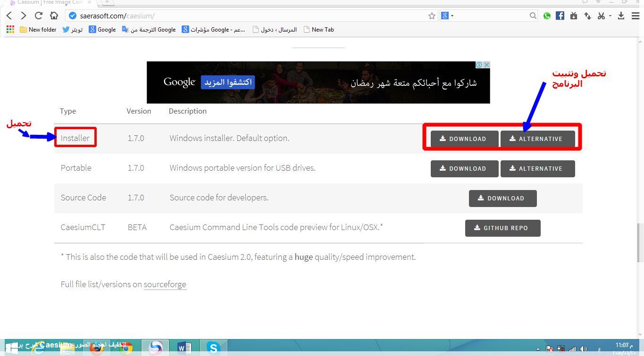Viewport: 644px width, 356px height.
Task: Open File Explorer from the taskbar
Action: 67,348
